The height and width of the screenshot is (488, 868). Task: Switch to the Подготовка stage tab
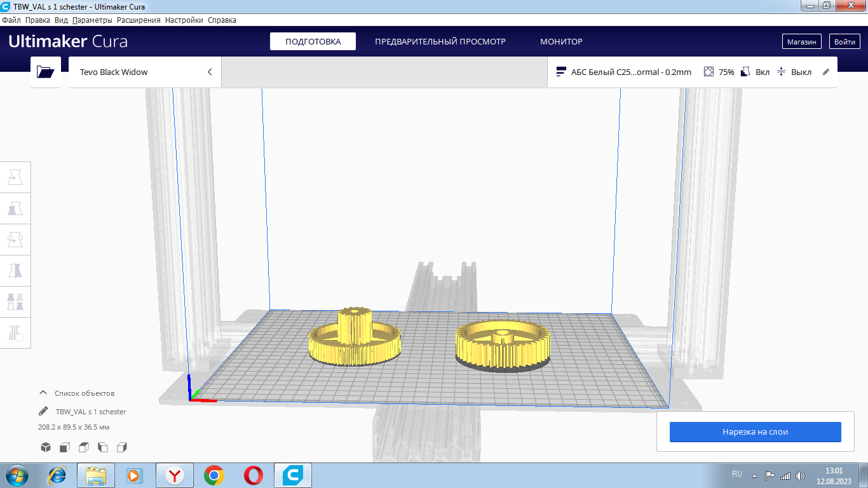point(313,41)
